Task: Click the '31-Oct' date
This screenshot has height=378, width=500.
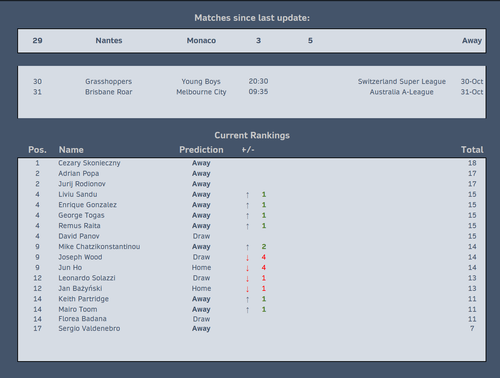Action: (472, 92)
